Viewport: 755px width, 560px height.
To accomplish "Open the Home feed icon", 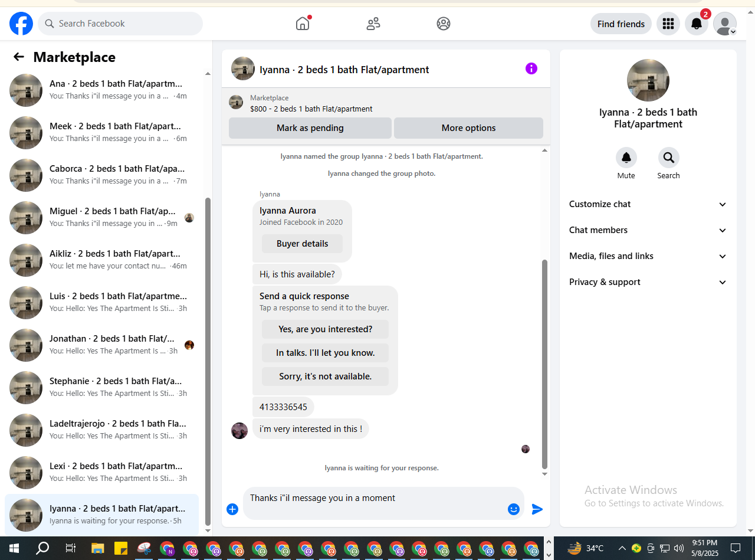I will point(303,24).
